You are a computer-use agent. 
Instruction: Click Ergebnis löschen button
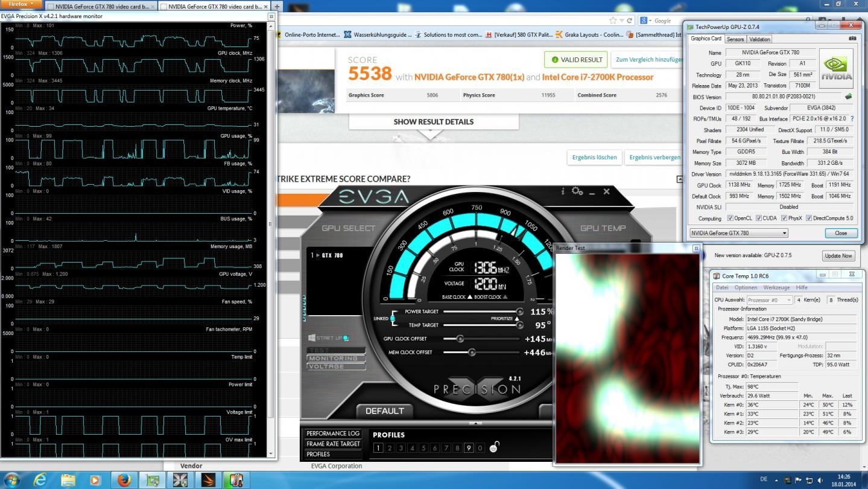pos(594,158)
